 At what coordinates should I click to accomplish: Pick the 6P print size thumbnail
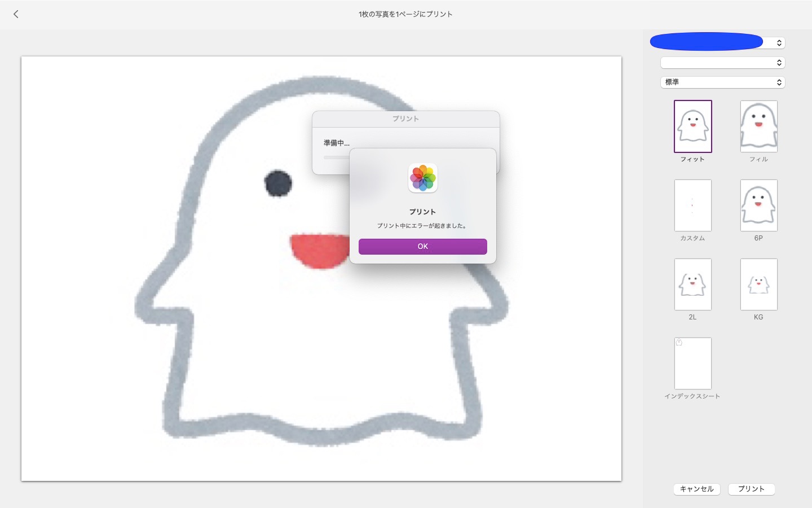[758, 205]
